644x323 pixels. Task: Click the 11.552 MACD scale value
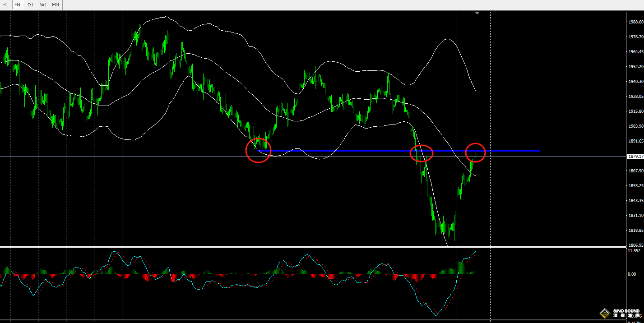coord(635,250)
